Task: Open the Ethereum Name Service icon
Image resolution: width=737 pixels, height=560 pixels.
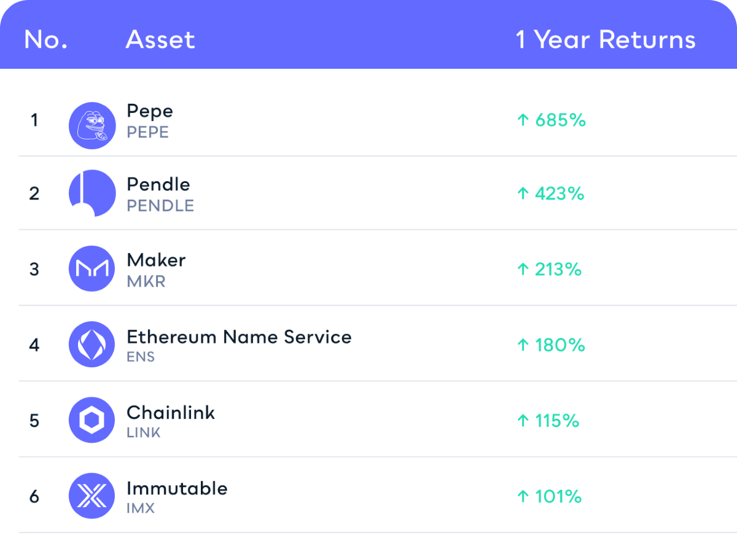Action: tap(92, 344)
